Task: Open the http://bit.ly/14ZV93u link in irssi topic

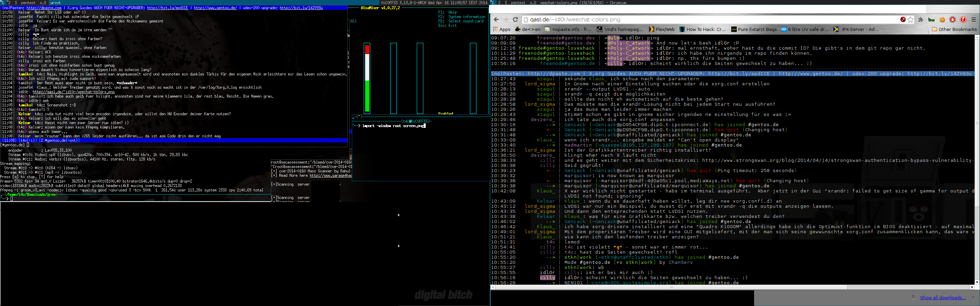Action: click(x=301, y=7)
